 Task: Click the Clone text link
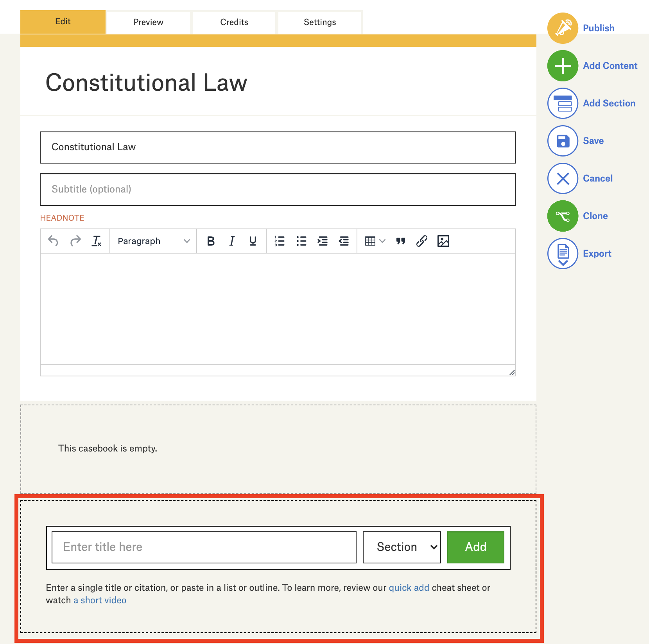click(x=595, y=216)
